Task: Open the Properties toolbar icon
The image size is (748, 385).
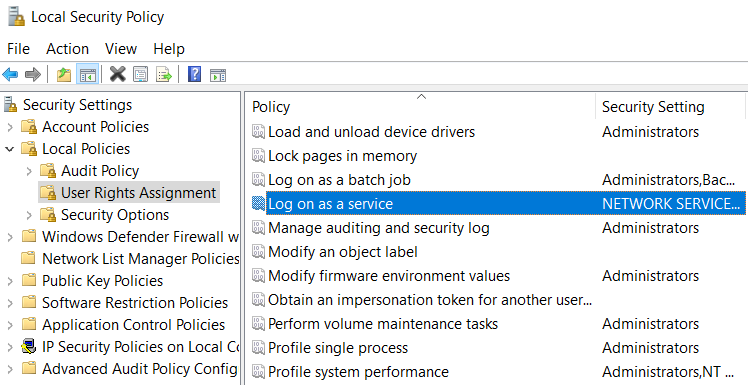Action: (141, 74)
